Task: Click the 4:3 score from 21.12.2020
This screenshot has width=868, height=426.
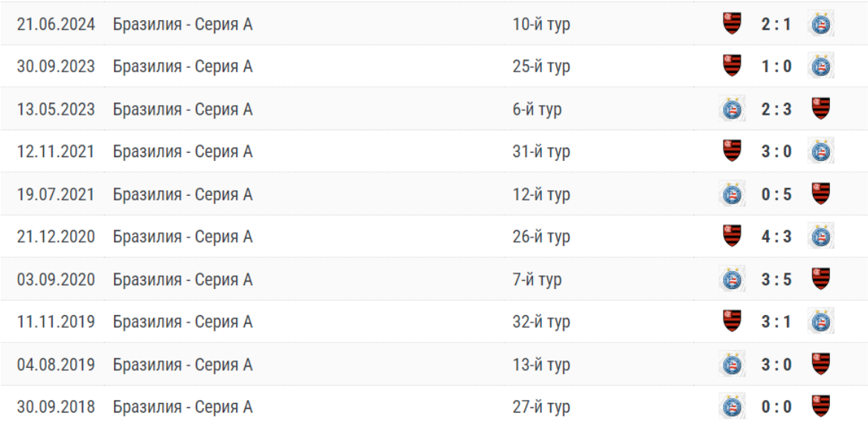Action: click(776, 237)
